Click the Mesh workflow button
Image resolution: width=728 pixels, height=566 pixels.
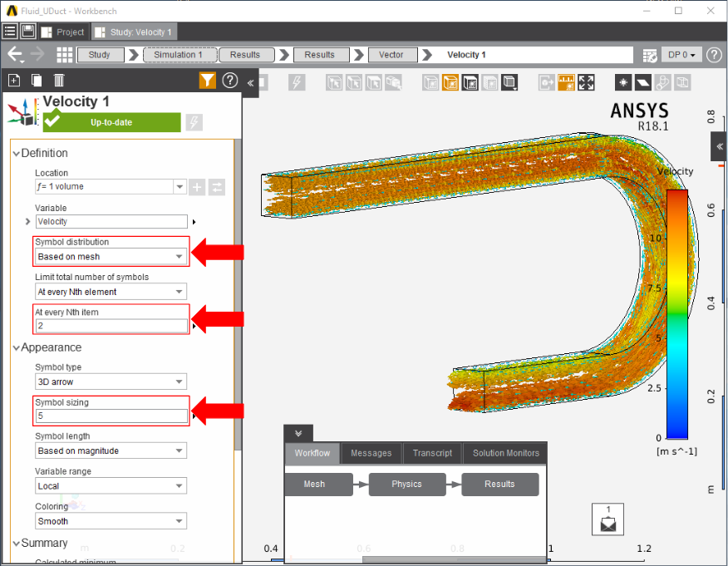(318, 485)
